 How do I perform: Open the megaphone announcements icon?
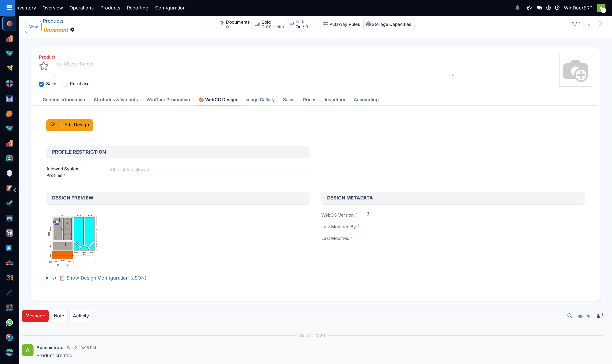tap(529, 8)
